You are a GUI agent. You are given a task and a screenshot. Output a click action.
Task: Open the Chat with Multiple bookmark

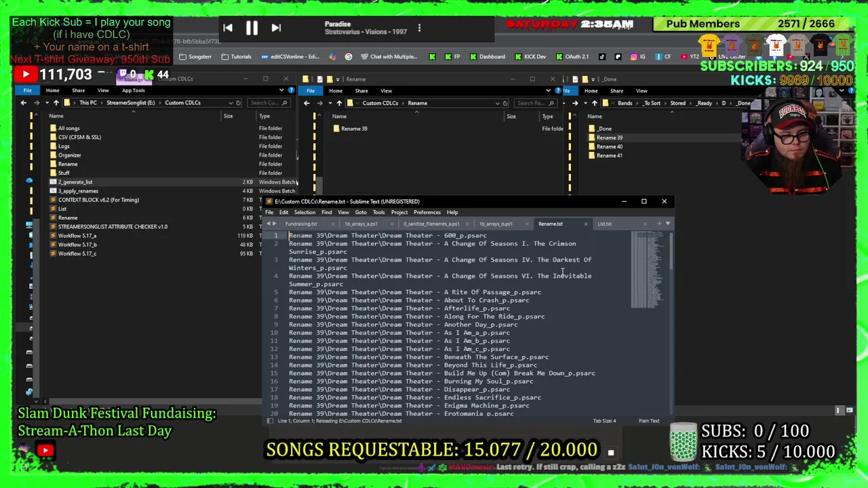pos(391,56)
